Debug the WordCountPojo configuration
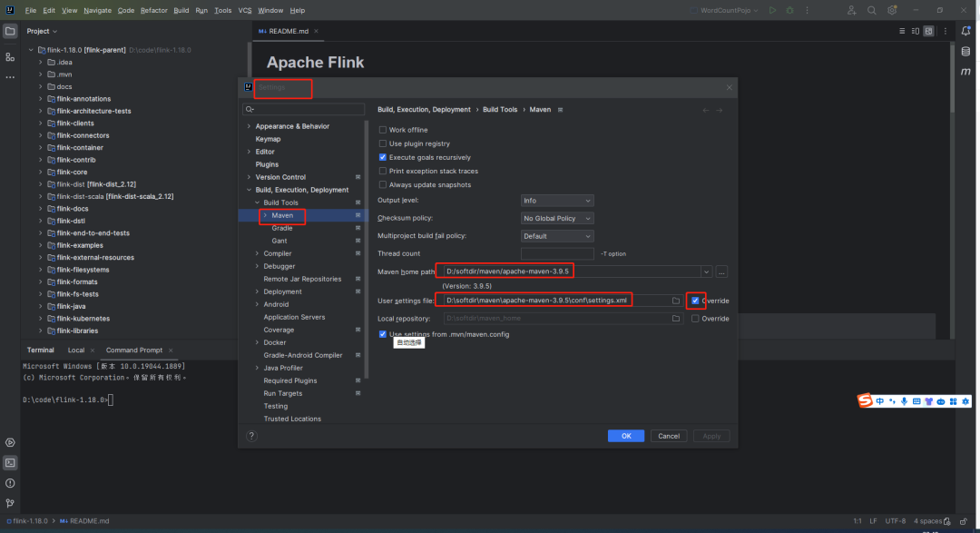This screenshot has width=980, height=533. coord(790,11)
